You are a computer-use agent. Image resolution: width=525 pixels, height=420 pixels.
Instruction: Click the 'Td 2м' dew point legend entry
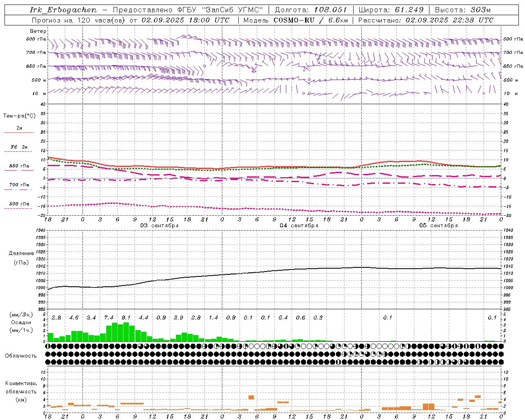[x=19, y=147]
